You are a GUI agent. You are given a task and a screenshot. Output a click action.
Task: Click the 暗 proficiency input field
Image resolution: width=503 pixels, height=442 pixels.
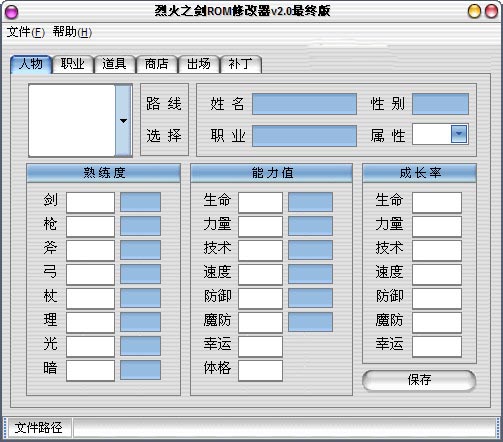[x=90, y=370]
